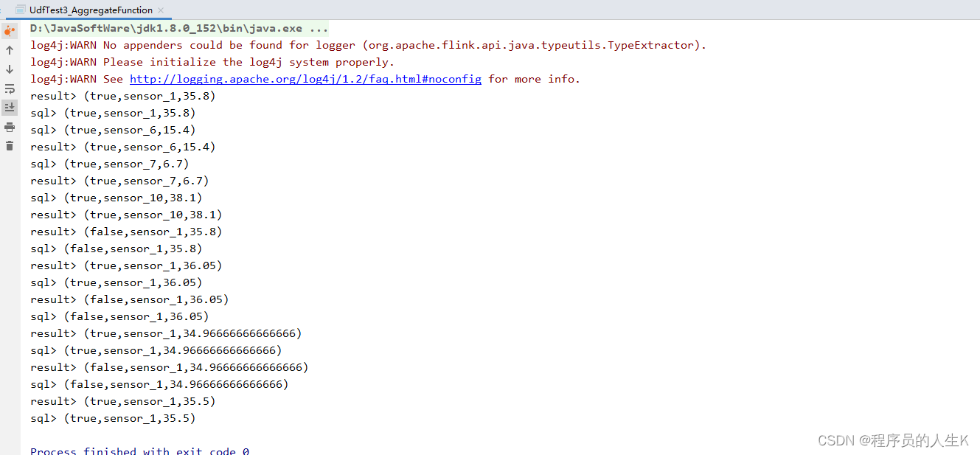Clear all console output with trash icon
The height and width of the screenshot is (455, 980).
10,146
